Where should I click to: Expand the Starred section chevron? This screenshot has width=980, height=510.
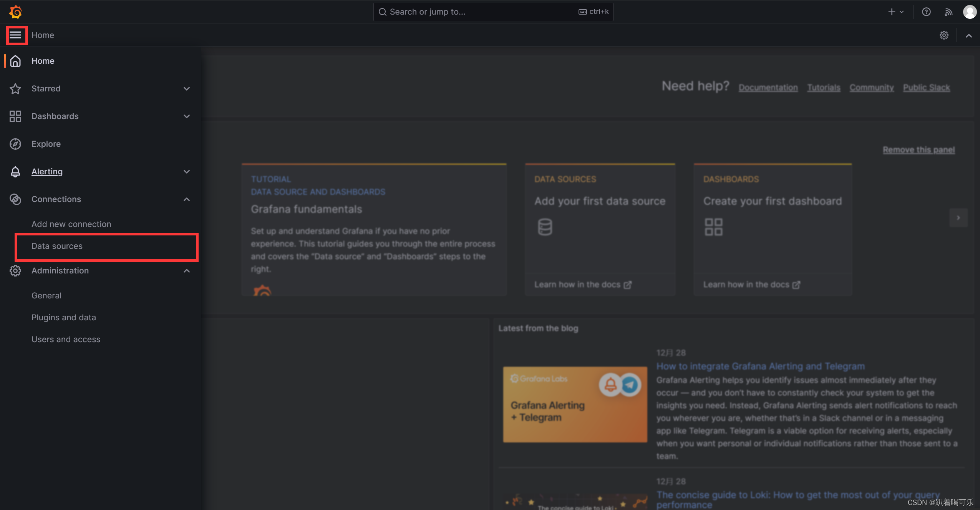187,89
